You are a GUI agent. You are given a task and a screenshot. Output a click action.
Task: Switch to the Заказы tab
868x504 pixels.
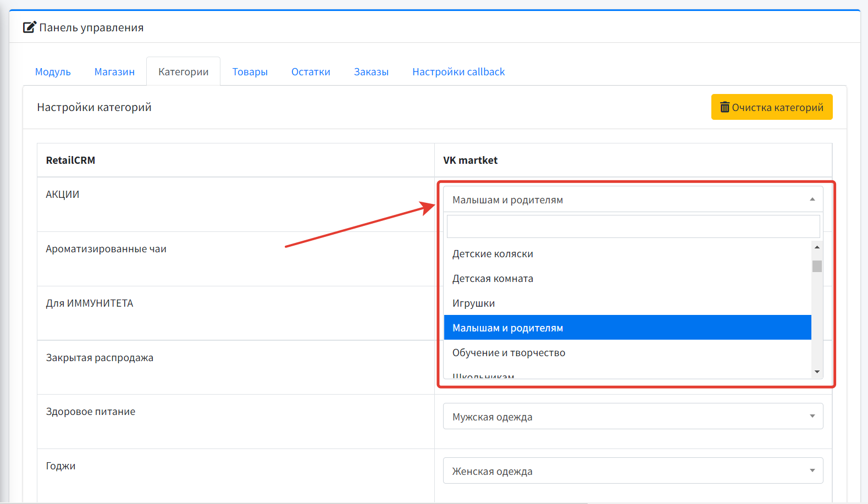point(371,72)
